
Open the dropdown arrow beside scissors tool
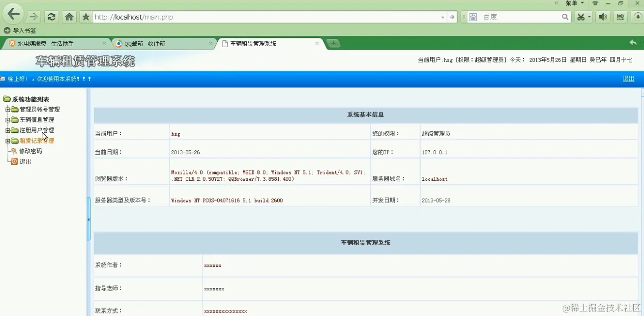click(x=589, y=17)
